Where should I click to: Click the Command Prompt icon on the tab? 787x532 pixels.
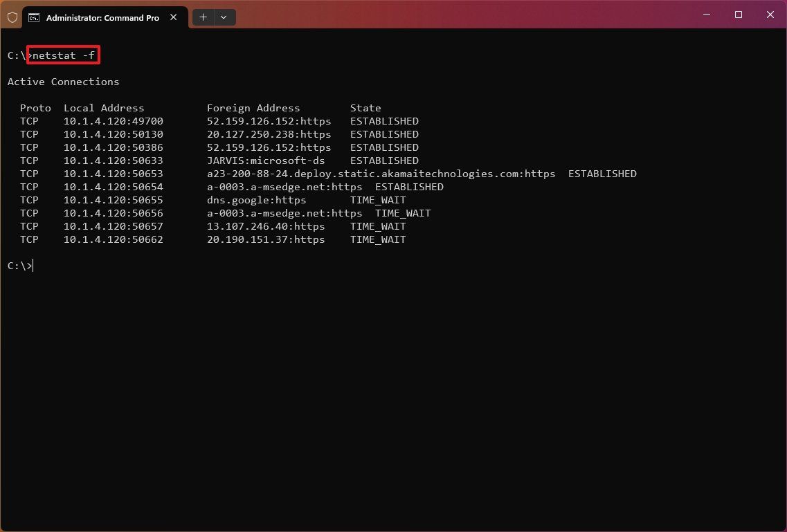pyautogui.click(x=35, y=17)
